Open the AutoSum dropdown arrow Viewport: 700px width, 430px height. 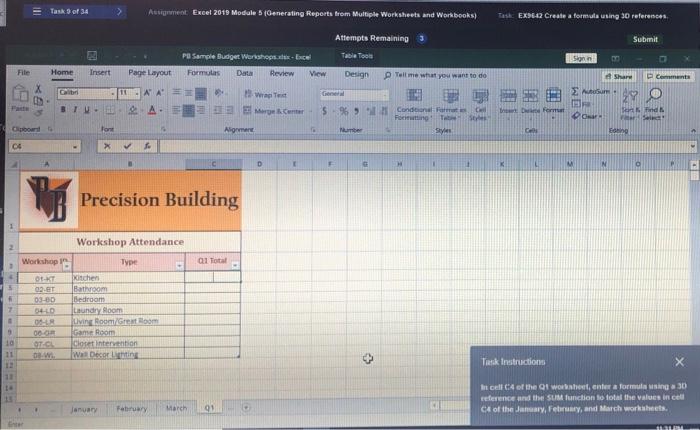[615, 92]
